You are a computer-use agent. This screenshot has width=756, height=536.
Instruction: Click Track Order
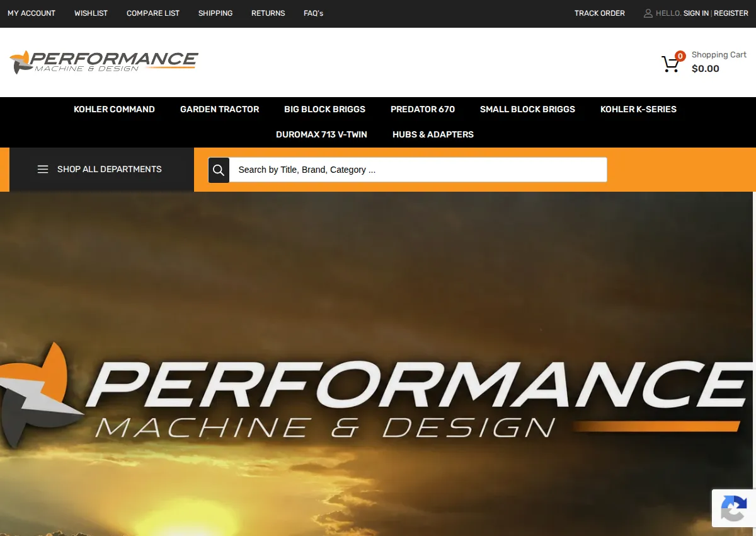pyautogui.click(x=600, y=13)
